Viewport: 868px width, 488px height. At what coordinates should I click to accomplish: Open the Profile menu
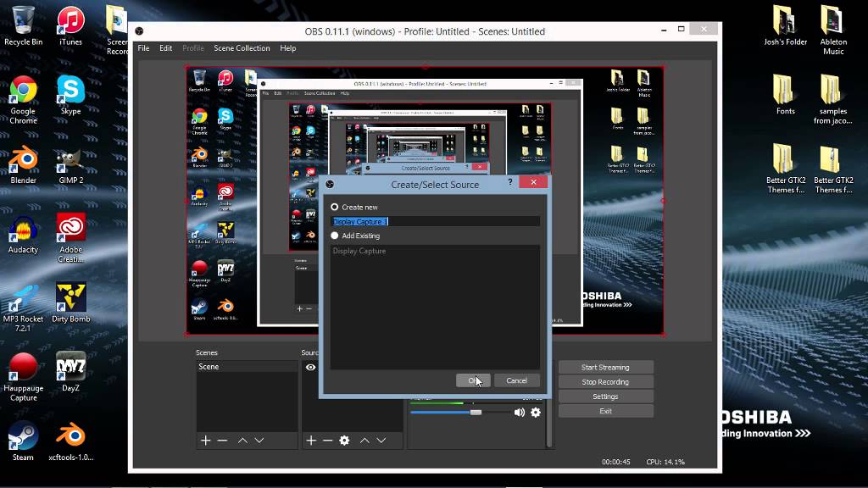pos(193,48)
